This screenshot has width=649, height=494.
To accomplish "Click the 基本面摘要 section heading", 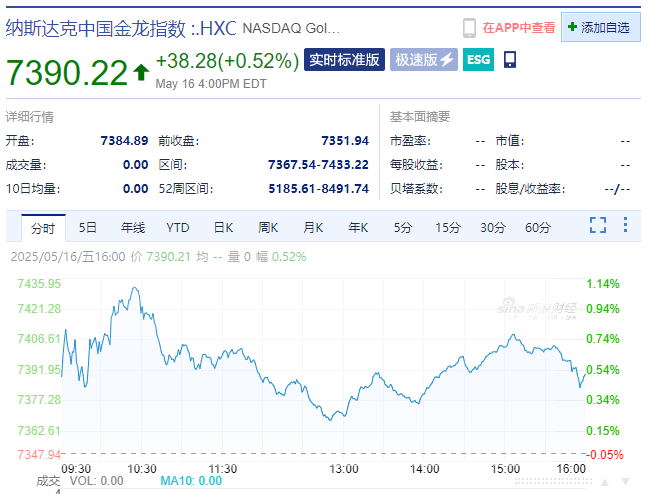I will [x=420, y=117].
